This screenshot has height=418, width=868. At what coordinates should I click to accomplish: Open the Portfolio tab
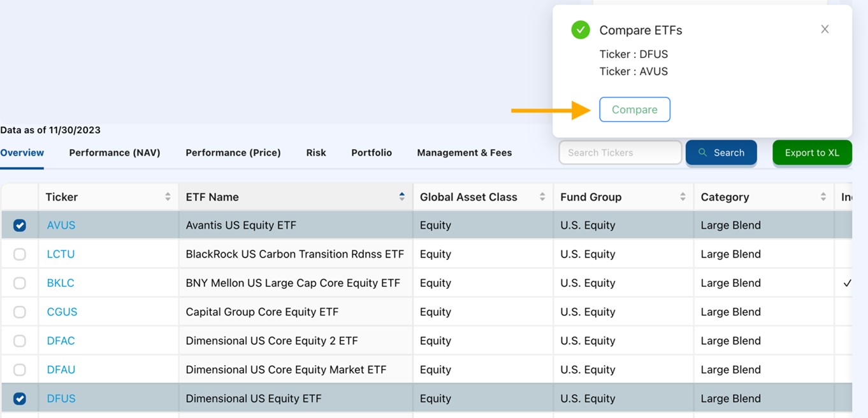[x=372, y=153]
